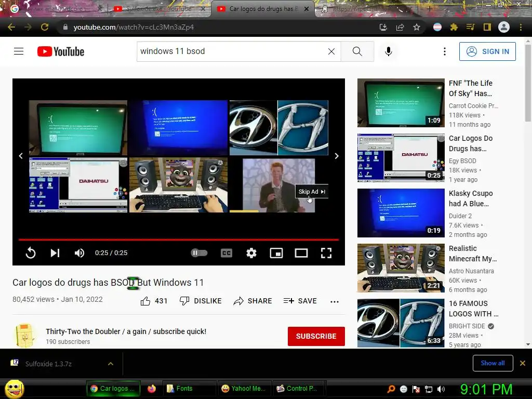532x399 pixels.
Task: Open Klasky Csupo Blue sidebar thumbnail
Action: click(401, 212)
